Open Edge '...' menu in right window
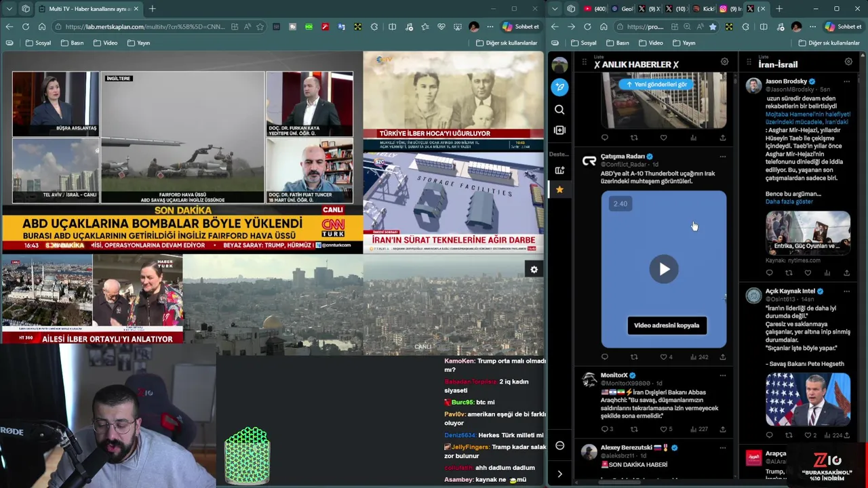Image resolution: width=868 pixels, height=488 pixels. click(x=812, y=26)
